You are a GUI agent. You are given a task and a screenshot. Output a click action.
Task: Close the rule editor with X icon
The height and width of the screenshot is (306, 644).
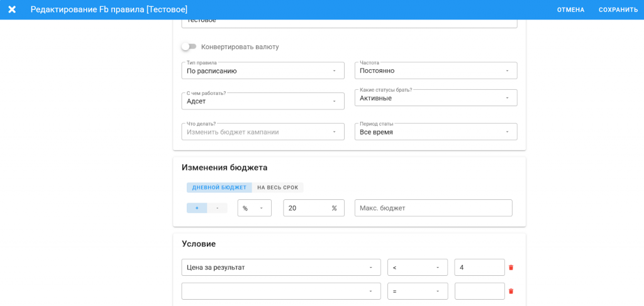click(x=12, y=9)
